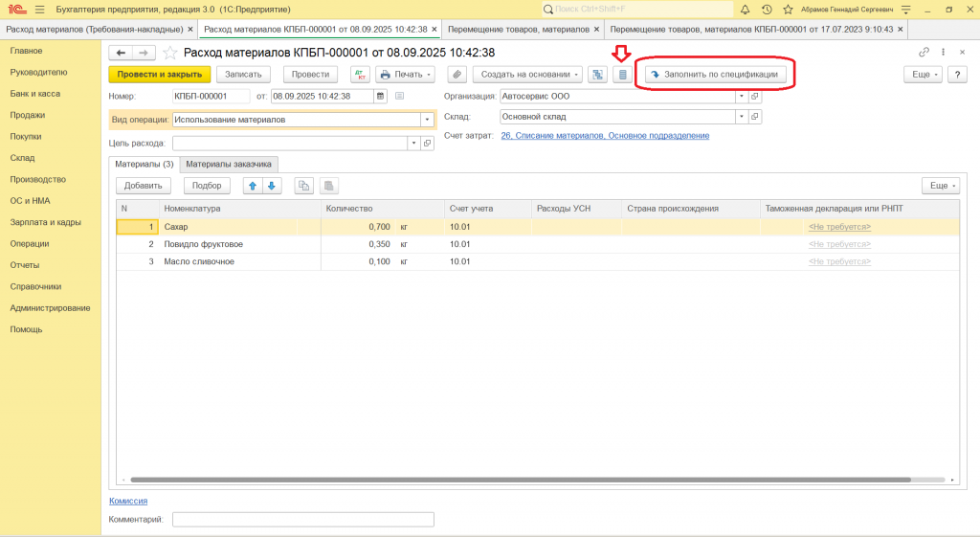The height and width of the screenshot is (537, 980).
Task: Open Цель расхода record icon
Action: pyautogui.click(x=428, y=144)
